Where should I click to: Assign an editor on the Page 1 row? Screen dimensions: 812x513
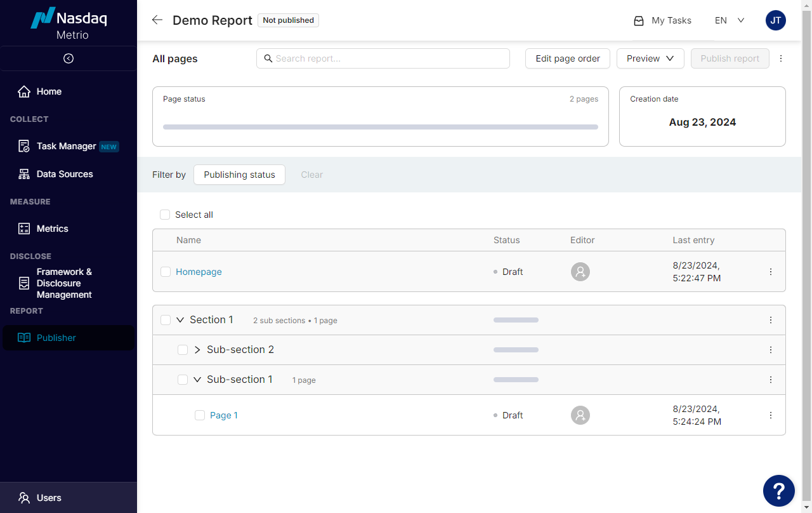[x=580, y=415]
